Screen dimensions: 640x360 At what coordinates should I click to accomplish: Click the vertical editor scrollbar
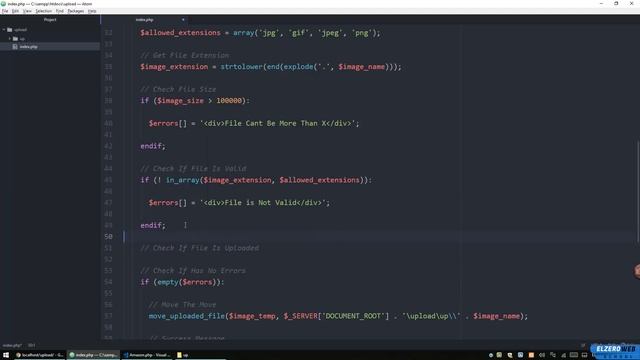click(x=638, y=192)
